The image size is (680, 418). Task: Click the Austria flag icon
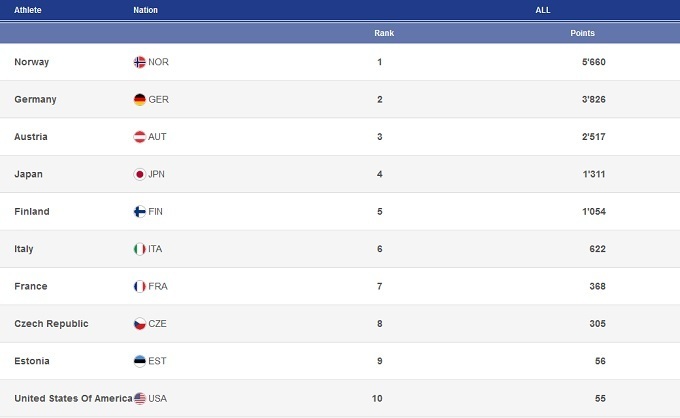click(x=139, y=137)
